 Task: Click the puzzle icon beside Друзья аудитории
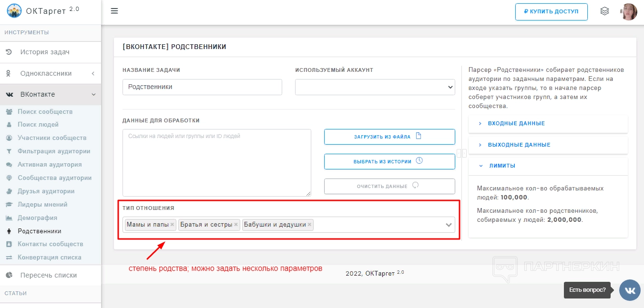(9, 191)
